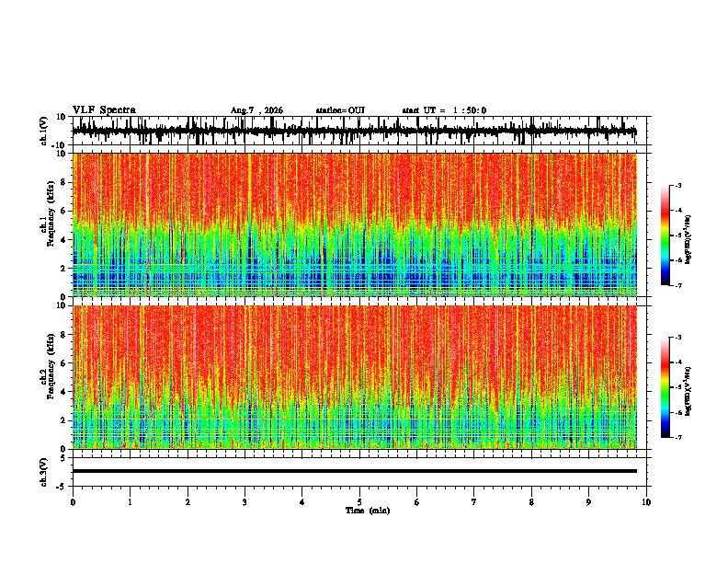Click the ch.1 spectrogram color scale bar
The width and height of the screenshot is (728, 563).
point(665,236)
